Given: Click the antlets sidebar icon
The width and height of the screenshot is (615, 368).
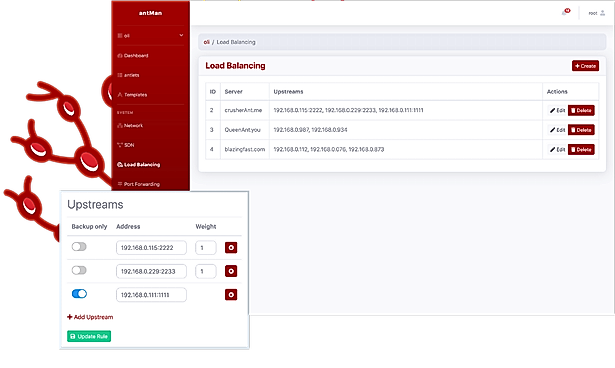Looking at the screenshot, I should 120,75.
